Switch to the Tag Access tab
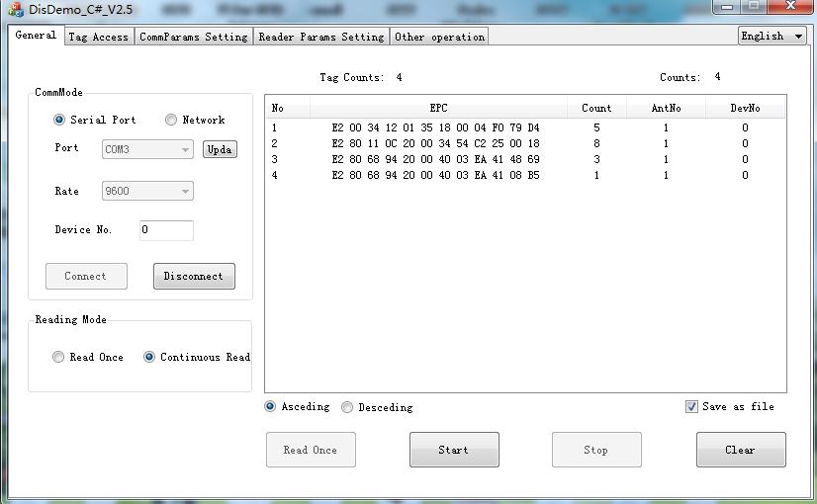 (x=98, y=37)
